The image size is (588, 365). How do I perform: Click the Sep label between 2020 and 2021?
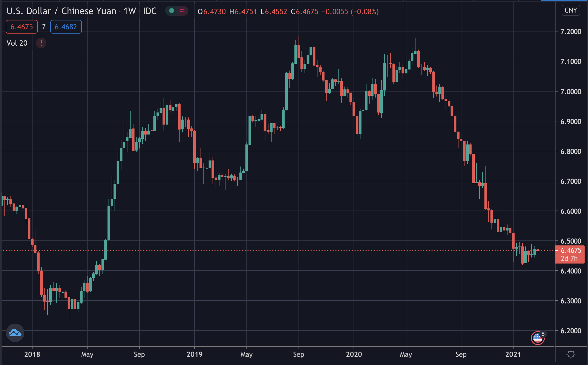[461, 355]
